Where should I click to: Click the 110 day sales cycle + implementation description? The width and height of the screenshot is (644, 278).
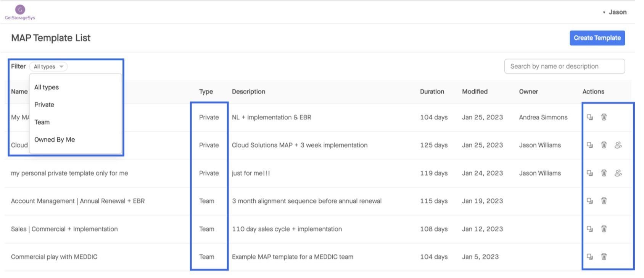pos(287,229)
